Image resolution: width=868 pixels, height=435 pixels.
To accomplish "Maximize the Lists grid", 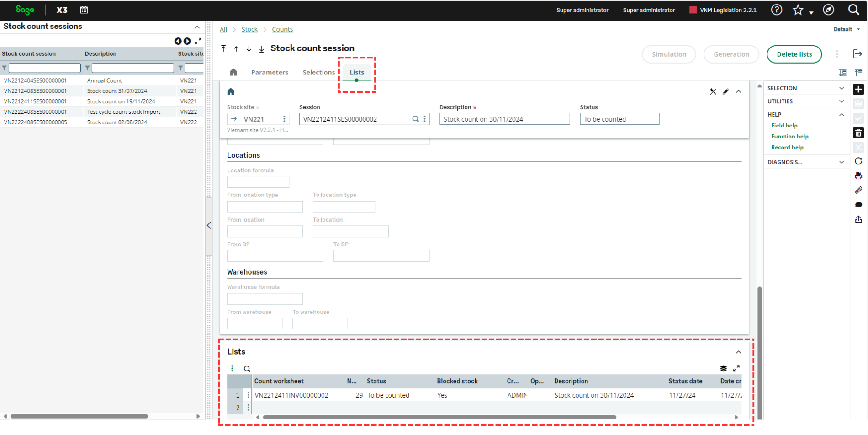I will coord(736,368).
